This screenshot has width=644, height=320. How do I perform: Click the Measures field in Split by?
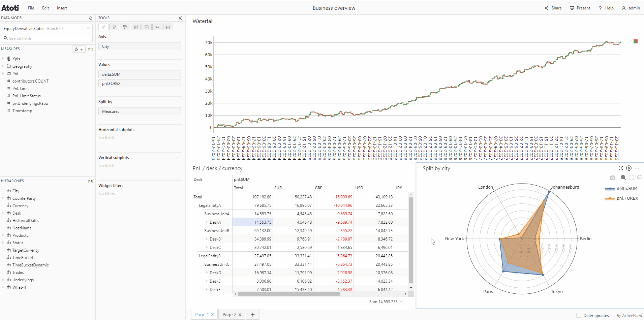[140, 111]
